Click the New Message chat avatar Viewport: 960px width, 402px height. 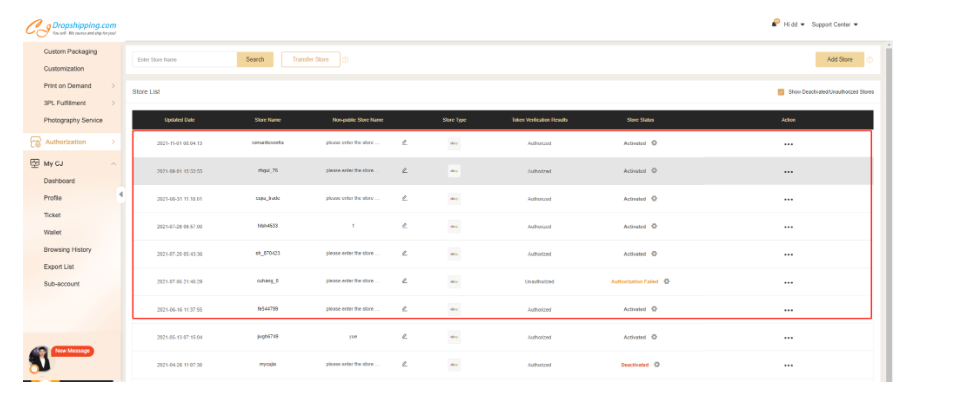[41, 360]
